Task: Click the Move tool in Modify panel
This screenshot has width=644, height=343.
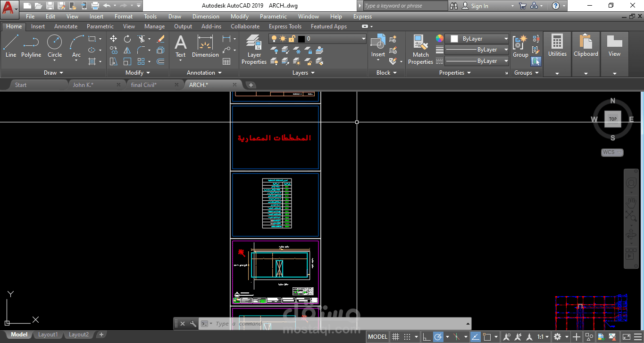Action: click(x=114, y=39)
